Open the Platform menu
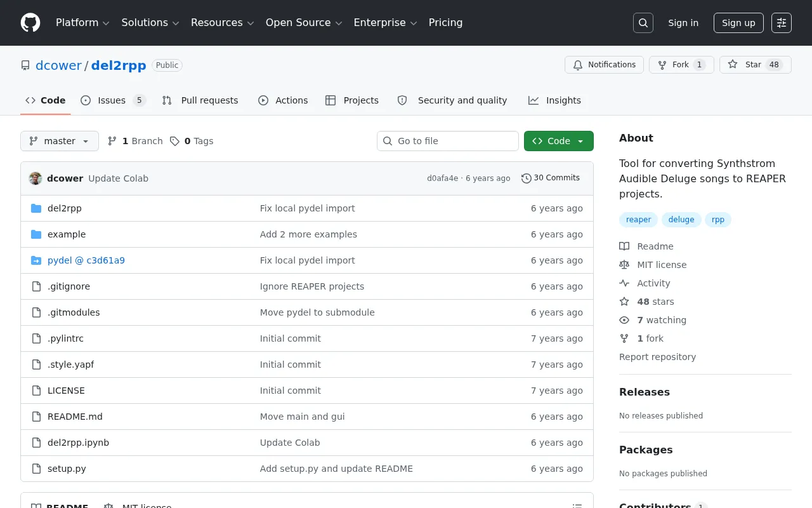812x508 pixels. point(82,23)
